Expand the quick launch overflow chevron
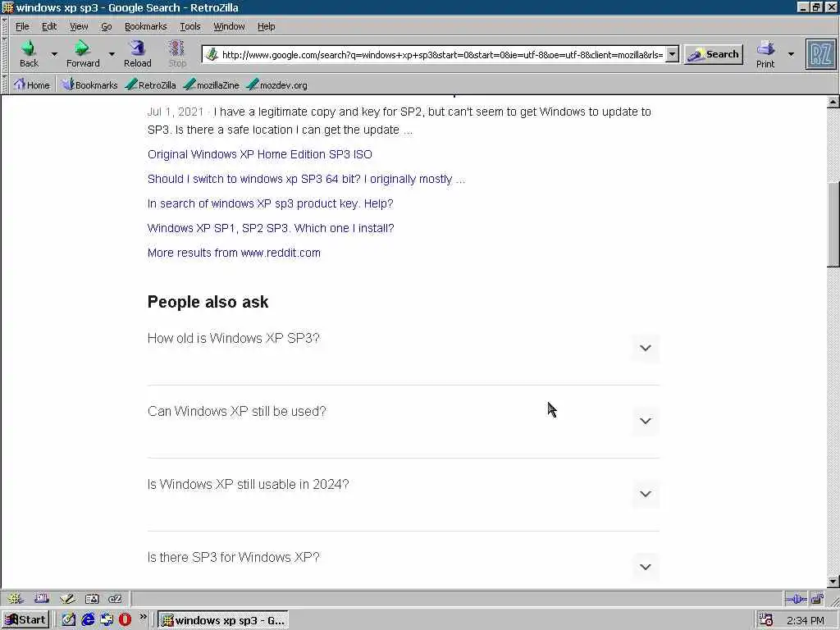 [x=143, y=617]
